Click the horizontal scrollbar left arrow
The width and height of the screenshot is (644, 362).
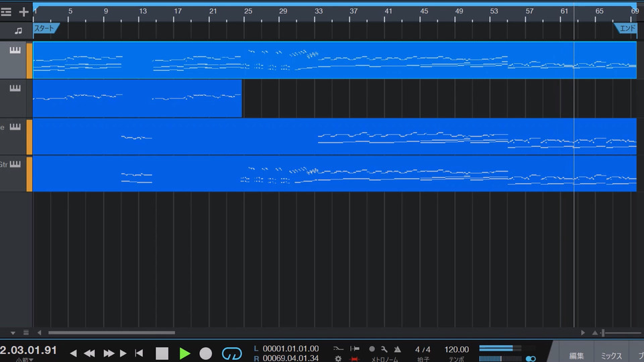pyautogui.click(x=40, y=333)
